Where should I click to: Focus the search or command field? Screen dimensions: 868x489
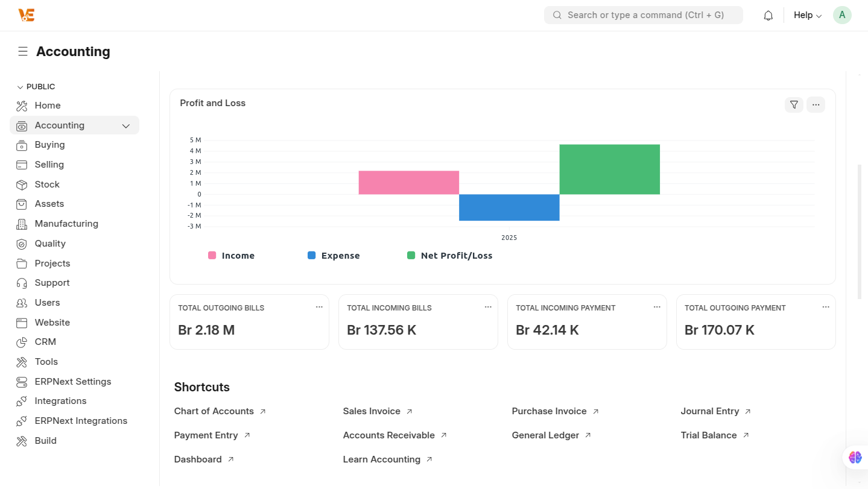pyautogui.click(x=644, y=15)
